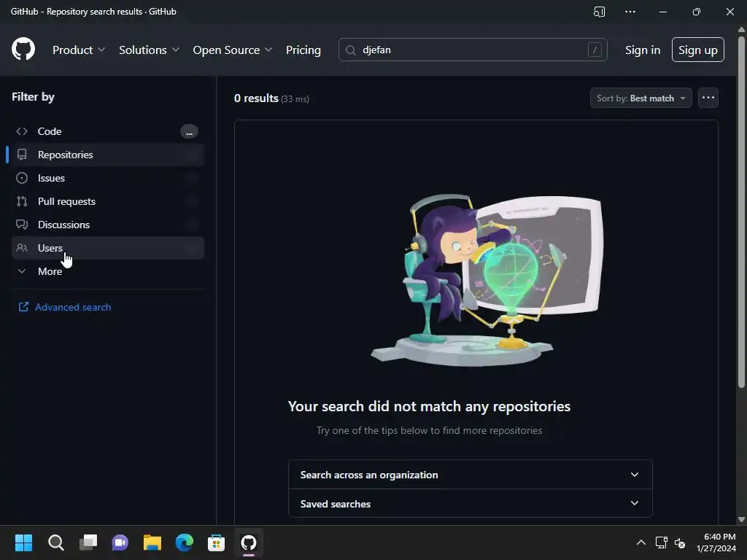Click the magnifier icon in the search box
747x560 pixels.
click(351, 50)
